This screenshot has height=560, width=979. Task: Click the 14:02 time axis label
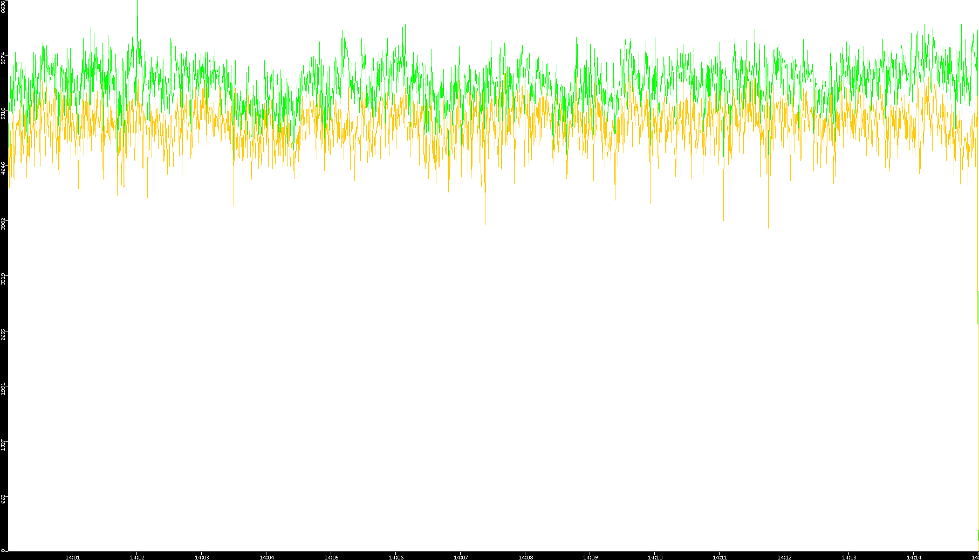click(137, 557)
